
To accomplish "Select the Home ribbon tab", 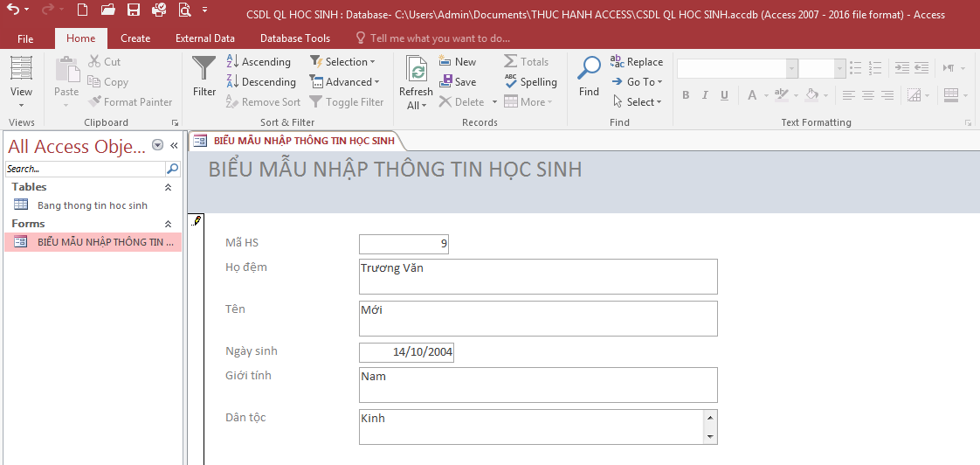I will coord(80,38).
